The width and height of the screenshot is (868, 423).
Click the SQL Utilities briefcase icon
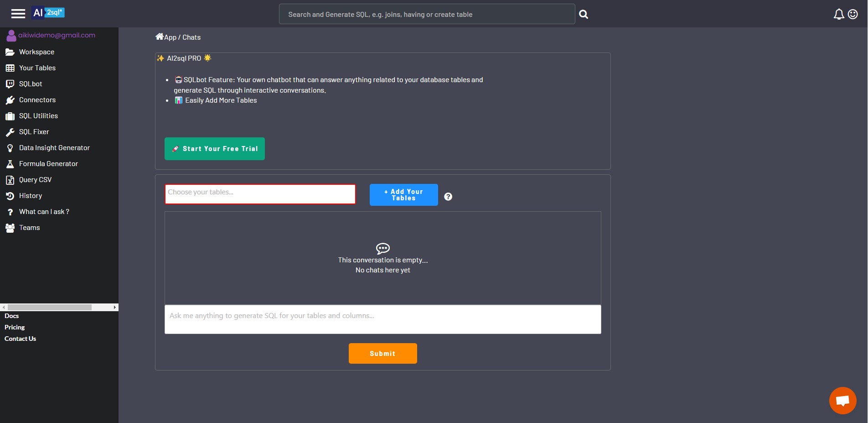tap(10, 116)
